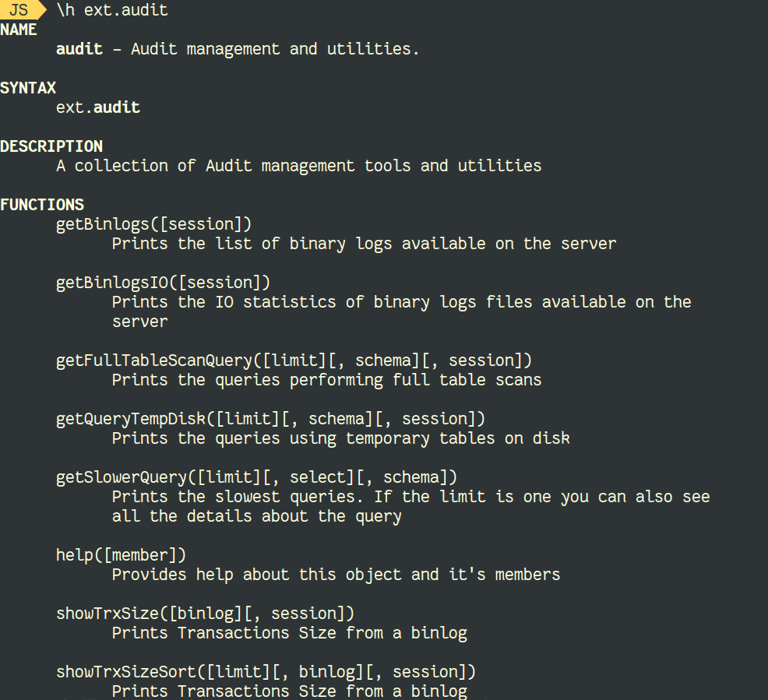Click the help([member]) function entry

121,555
